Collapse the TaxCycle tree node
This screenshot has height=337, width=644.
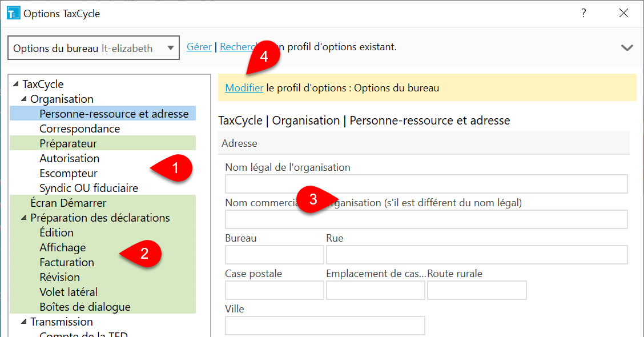tap(16, 85)
